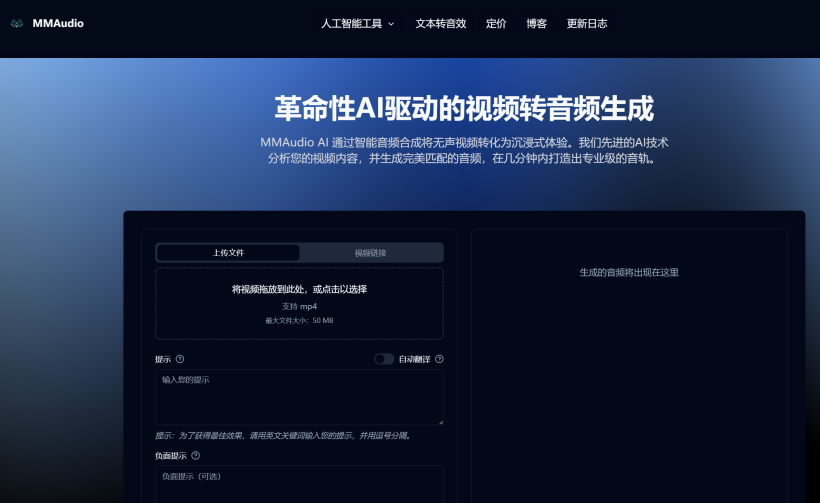The width and height of the screenshot is (820, 503).
Task: Focus the 输入您的提示 text area
Action: (x=299, y=397)
